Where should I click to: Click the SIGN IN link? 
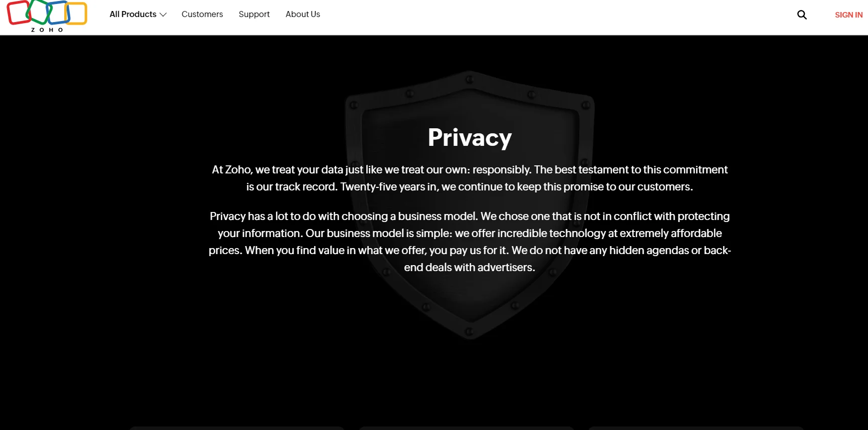click(x=848, y=15)
